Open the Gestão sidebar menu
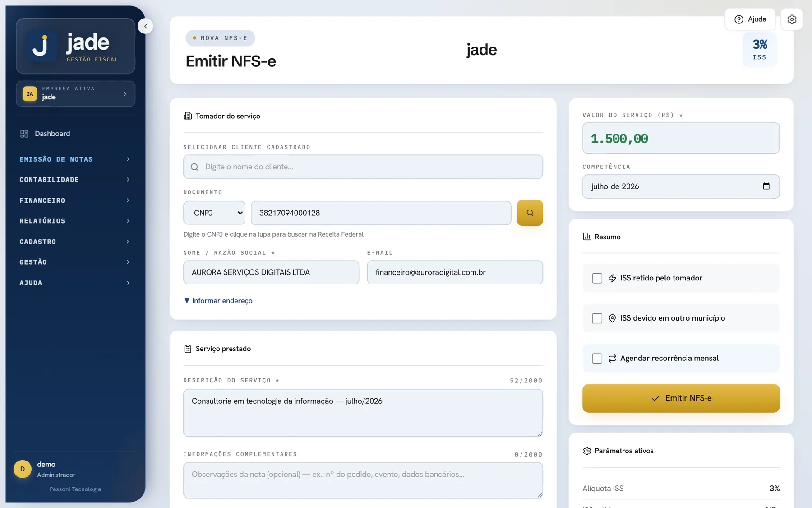This screenshot has width=812, height=508. [x=75, y=262]
